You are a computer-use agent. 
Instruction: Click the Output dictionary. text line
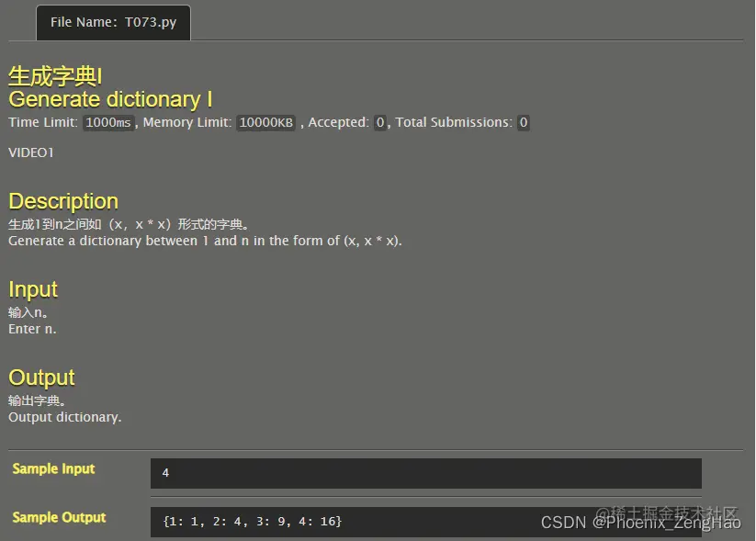[x=64, y=417]
